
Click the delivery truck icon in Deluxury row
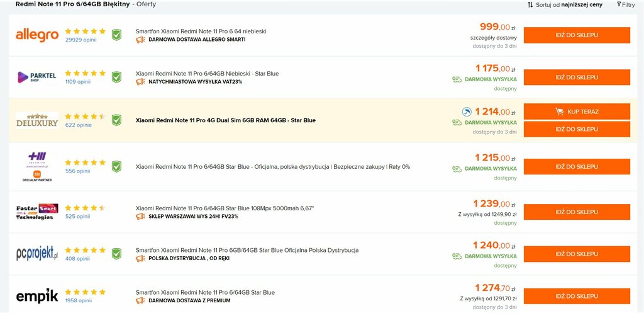(x=457, y=123)
